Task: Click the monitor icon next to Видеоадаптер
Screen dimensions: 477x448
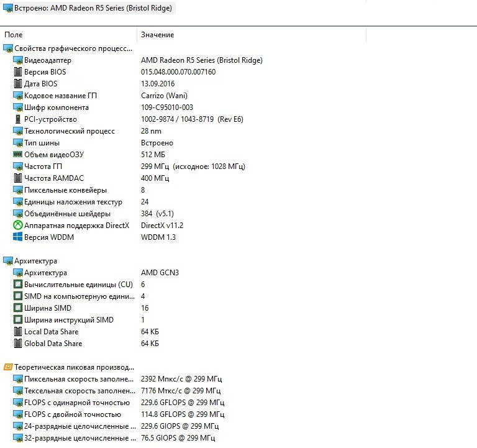Action: 18,60
